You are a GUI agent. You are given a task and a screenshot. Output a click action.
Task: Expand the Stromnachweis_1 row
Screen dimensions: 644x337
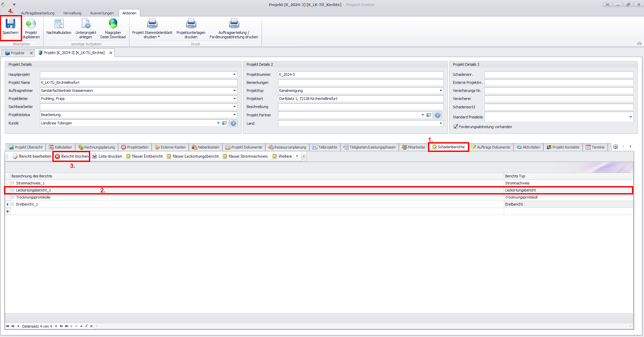click(x=13, y=183)
